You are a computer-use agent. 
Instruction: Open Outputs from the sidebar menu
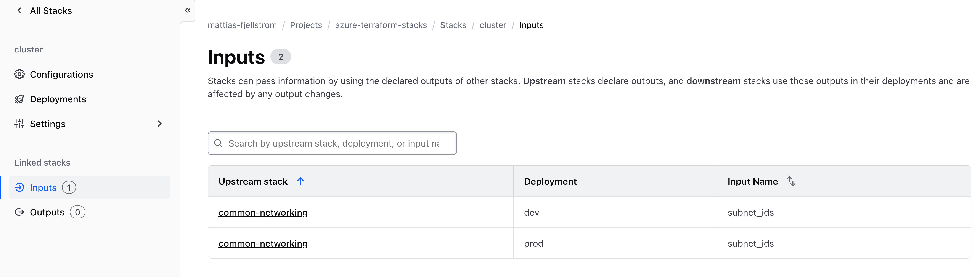click(47, 212)
